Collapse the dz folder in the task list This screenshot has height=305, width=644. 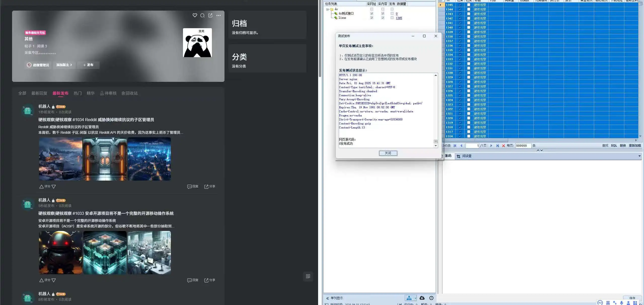(x=327, y=9)
